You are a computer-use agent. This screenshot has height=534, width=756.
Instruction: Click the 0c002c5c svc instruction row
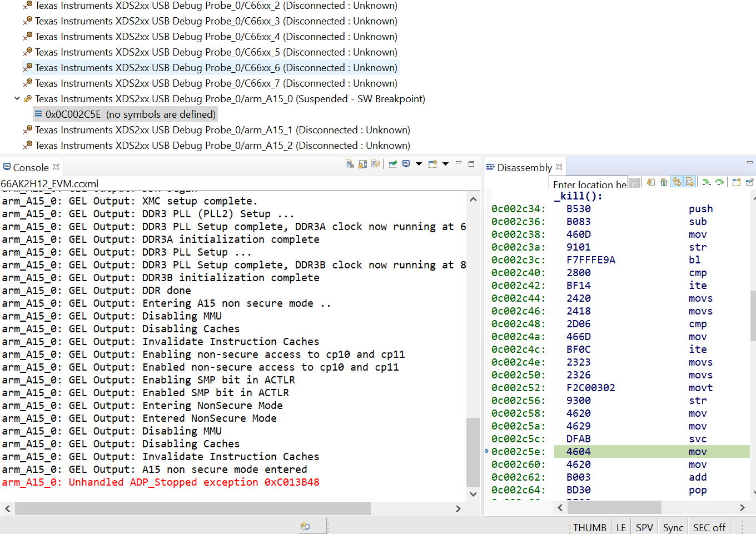(620, 439)
